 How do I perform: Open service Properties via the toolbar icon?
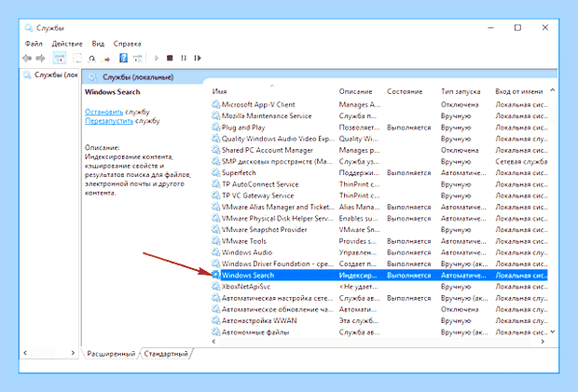coord(77,58)
